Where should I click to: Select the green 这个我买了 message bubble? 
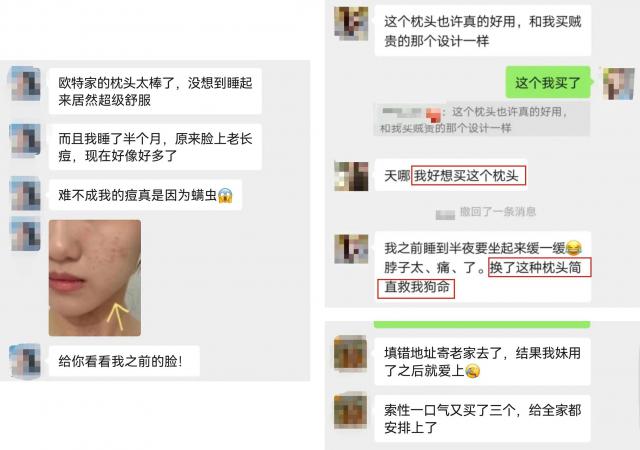coord(548,82)
